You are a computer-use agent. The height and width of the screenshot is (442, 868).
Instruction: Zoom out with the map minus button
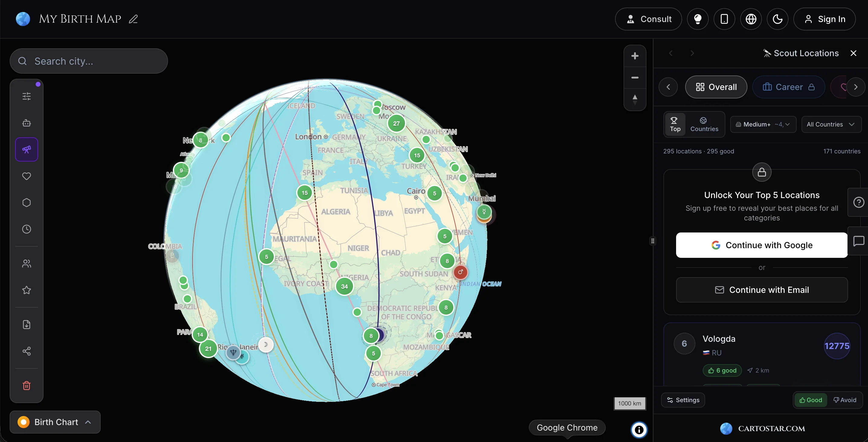coord(635,77)
